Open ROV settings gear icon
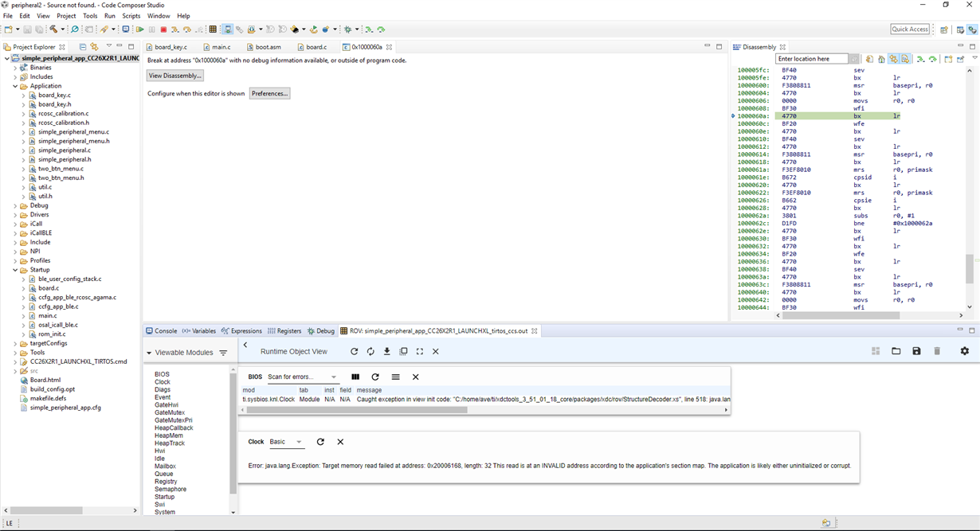Screen dimensions: 980x531 pos(965,351)
